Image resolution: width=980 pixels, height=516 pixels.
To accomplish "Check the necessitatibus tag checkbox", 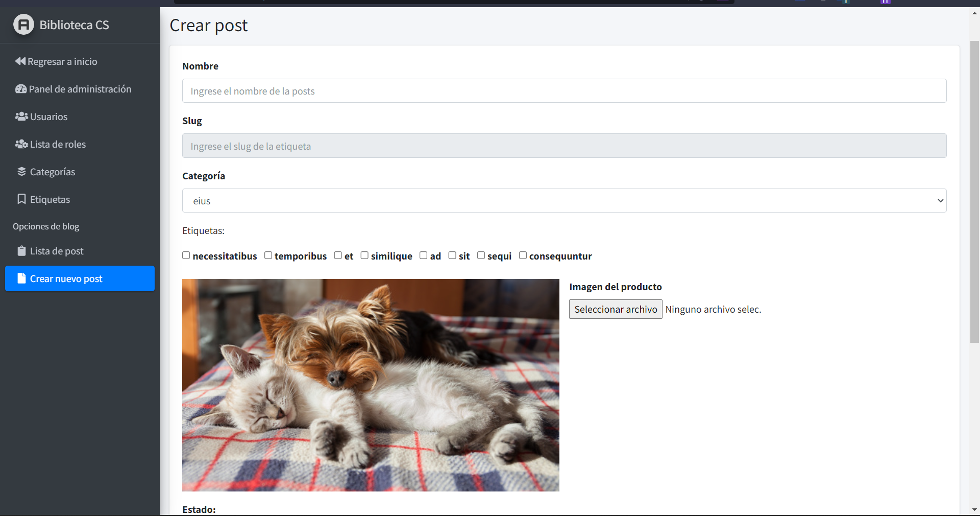I will click(186, 255).
